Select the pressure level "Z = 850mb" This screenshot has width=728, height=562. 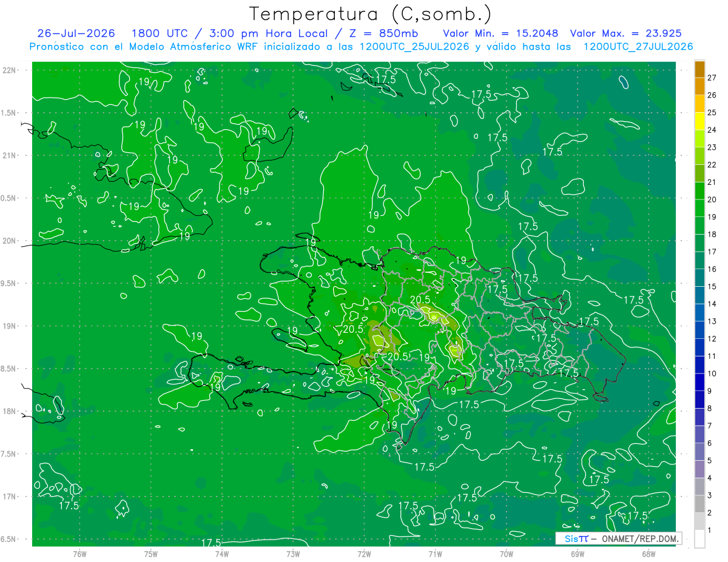(383, 33)
